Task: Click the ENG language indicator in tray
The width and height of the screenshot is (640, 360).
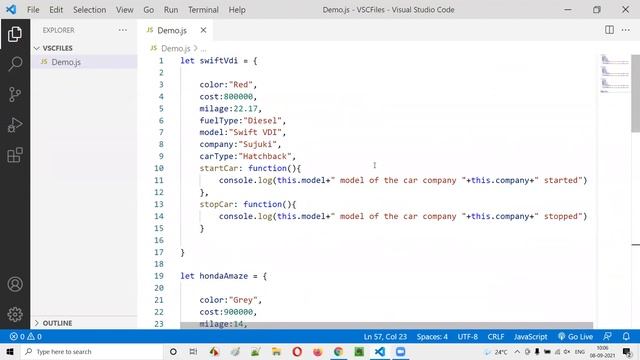Action: pos(580,351)
